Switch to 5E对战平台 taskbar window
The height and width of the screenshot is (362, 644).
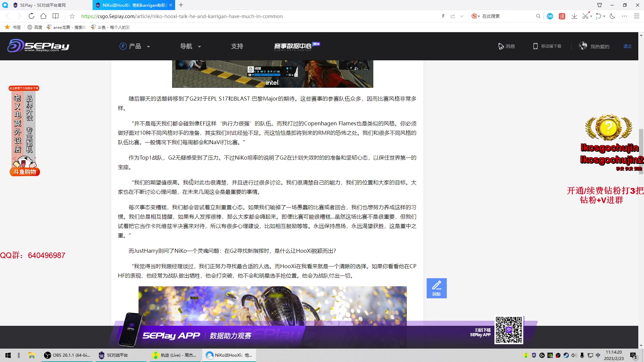click(121, 355)
